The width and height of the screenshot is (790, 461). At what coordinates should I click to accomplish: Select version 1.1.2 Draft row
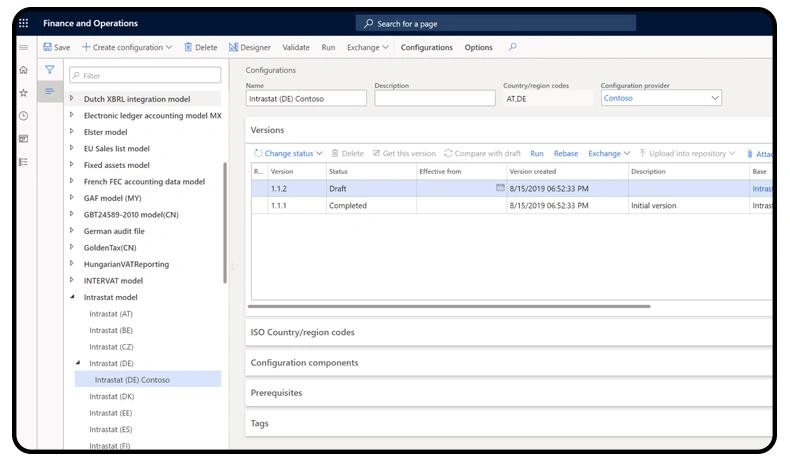pyautogui.click(x=511, y=188)
